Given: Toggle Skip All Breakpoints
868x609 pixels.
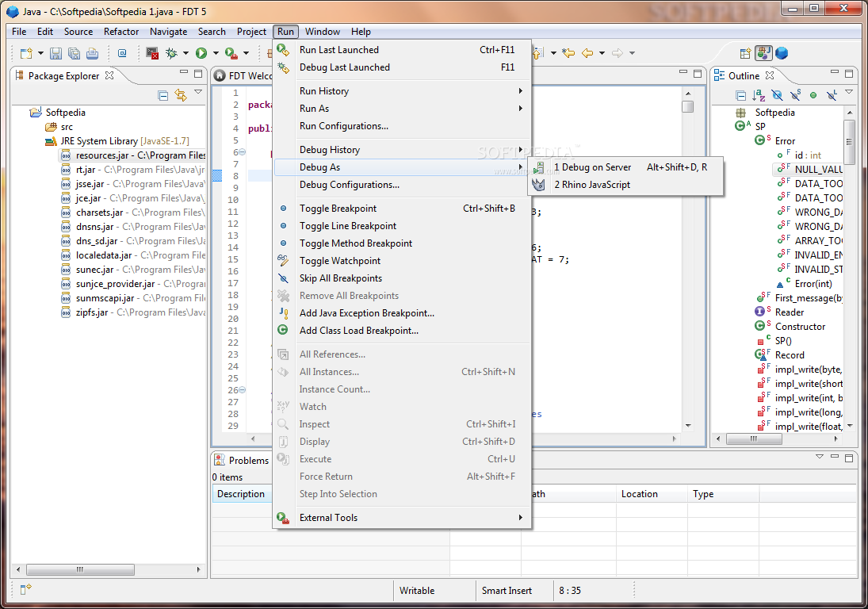Looking at the screenshot, I should [403, 278].
